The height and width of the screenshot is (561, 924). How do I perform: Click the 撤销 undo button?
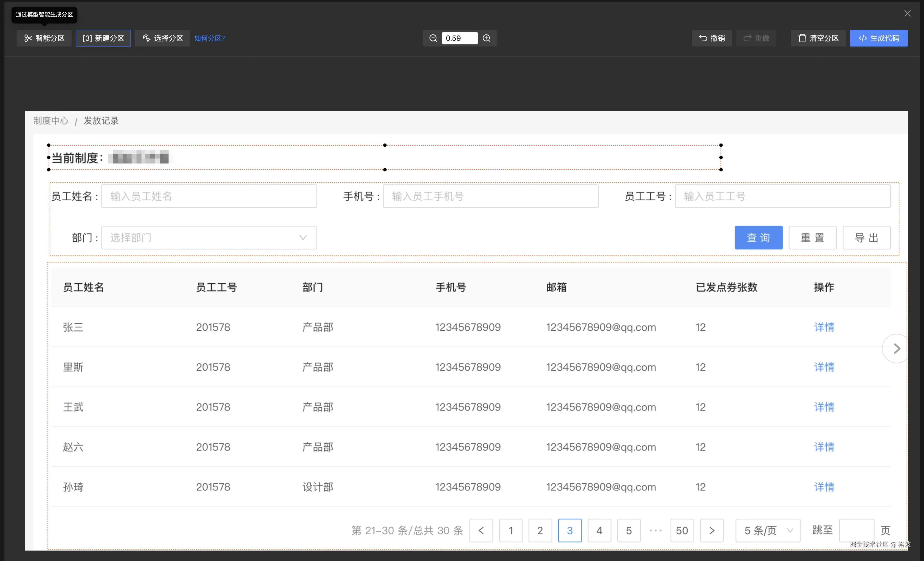[711, 38]
